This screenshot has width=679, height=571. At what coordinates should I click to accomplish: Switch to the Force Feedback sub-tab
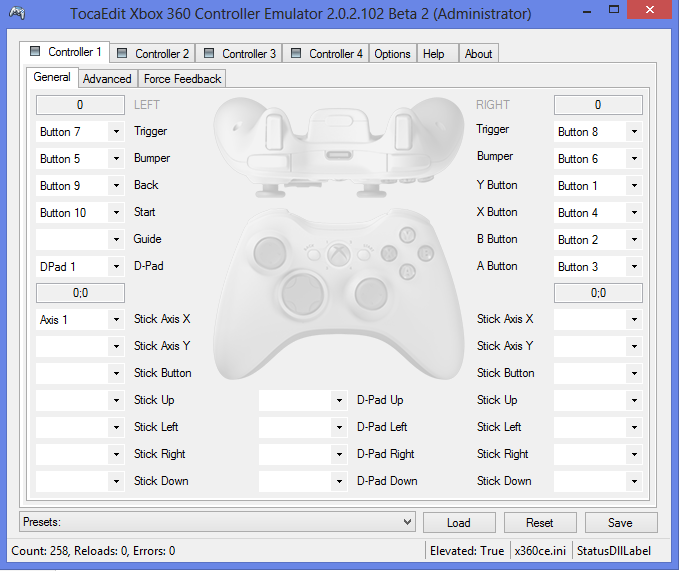point(182,78)
